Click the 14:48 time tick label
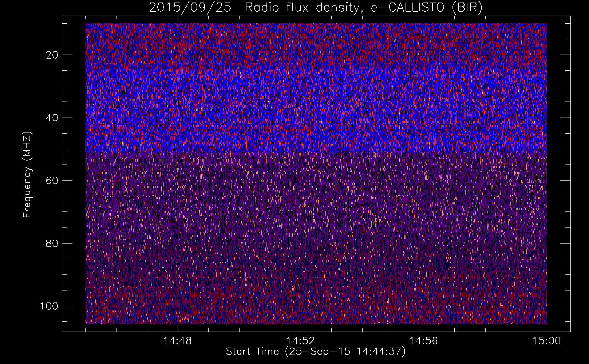 tap(178, 341)
